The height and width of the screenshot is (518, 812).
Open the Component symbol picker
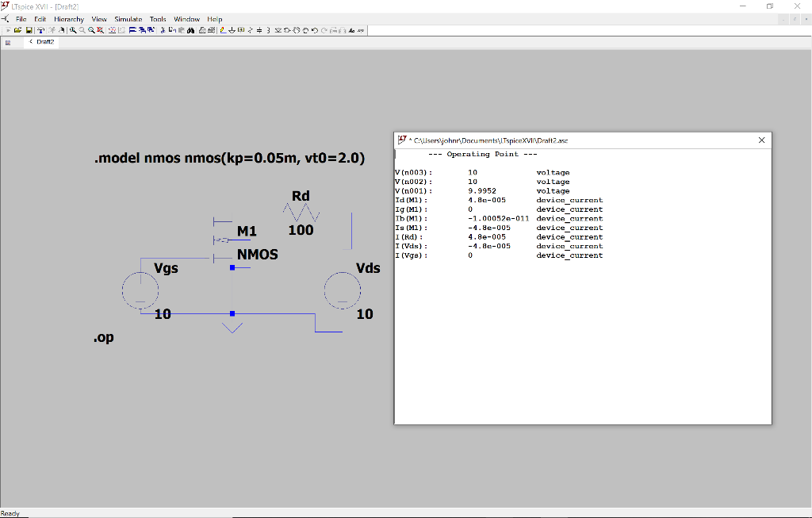(287, 31)
